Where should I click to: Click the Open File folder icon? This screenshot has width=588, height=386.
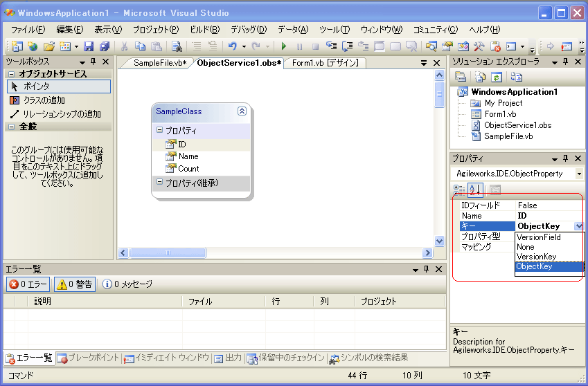coord(48,46)
